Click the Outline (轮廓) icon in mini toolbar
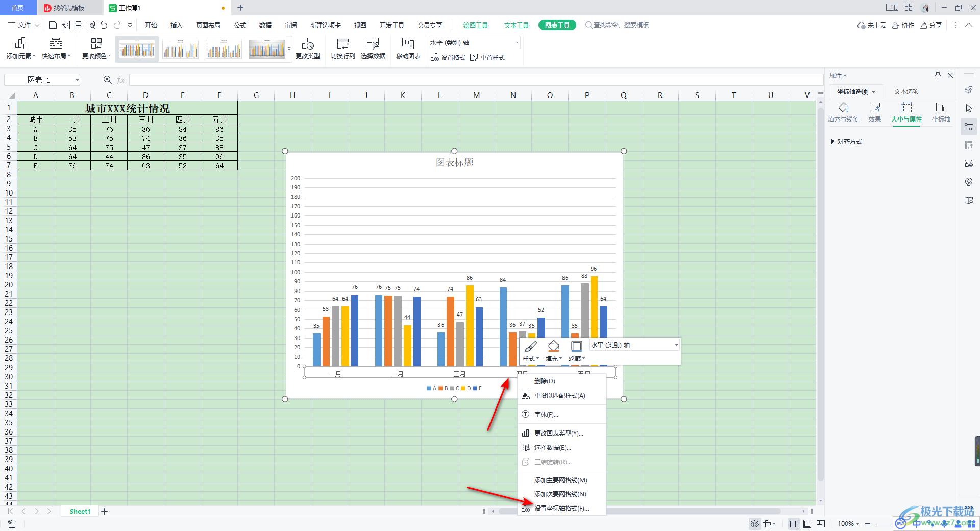 point(577,351)
